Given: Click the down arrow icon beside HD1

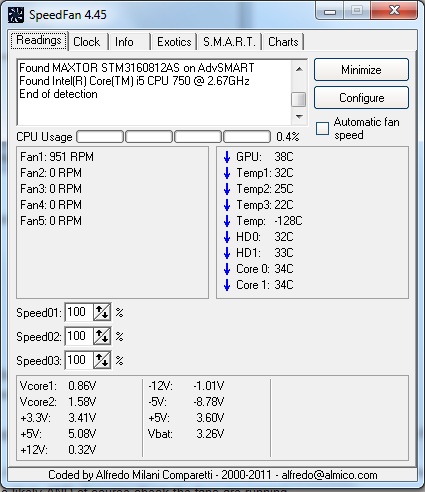Looking at the screenshot, I should [x=227, y=253].
